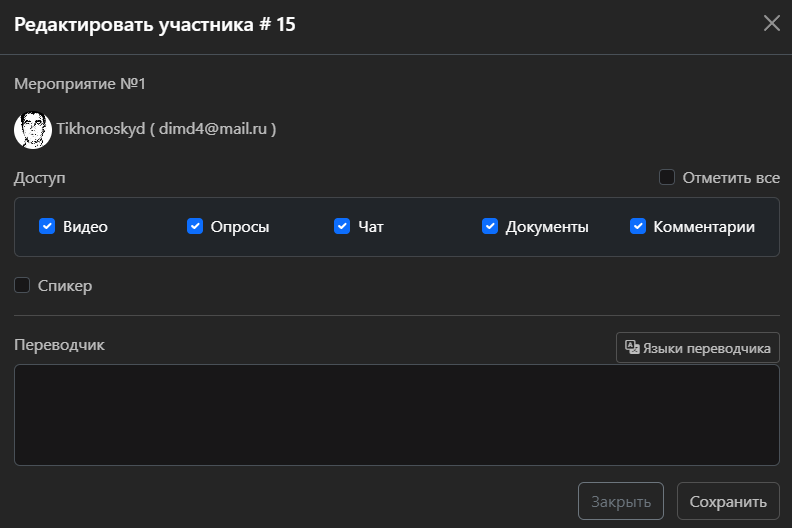Save changes with the Сохранить button
This screenshot has width=792, height=528.
[728, 501]
